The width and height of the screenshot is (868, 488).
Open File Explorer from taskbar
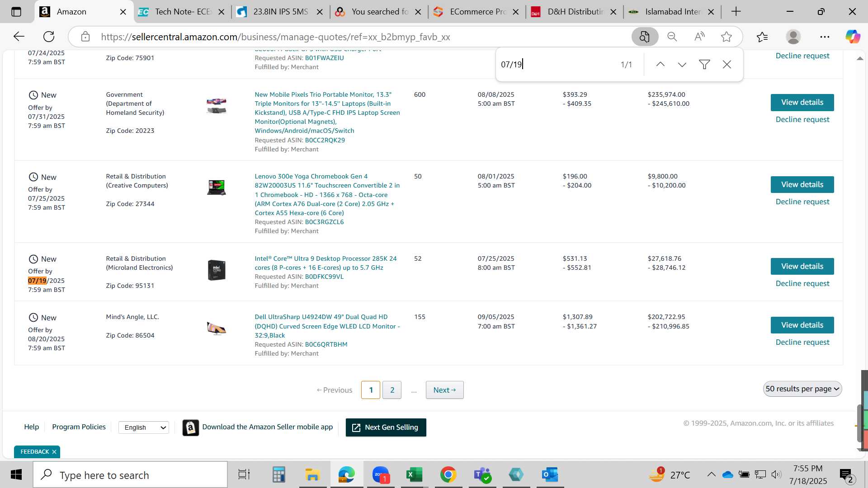tap(312, 474)
